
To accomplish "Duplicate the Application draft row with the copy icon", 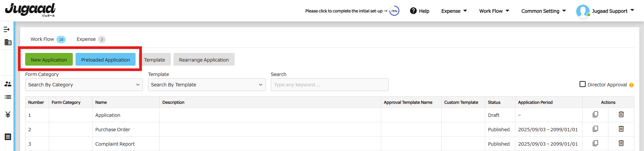I will click(x=595, y=115).
